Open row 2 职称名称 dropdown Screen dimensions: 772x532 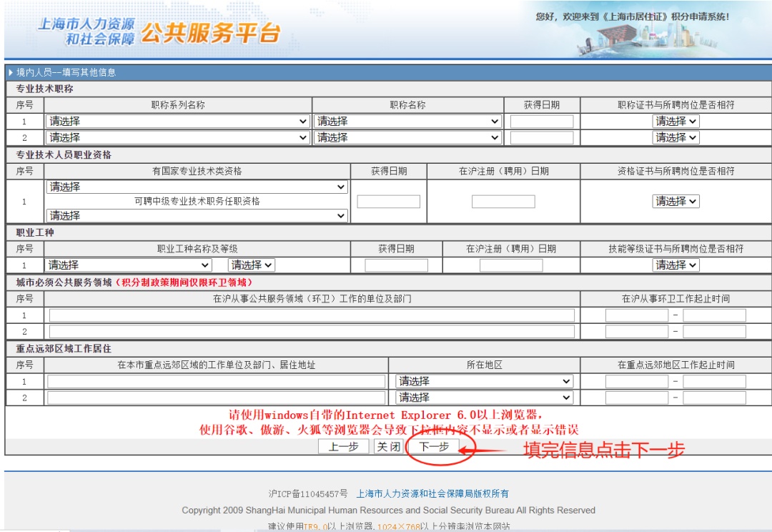point(408,137)
